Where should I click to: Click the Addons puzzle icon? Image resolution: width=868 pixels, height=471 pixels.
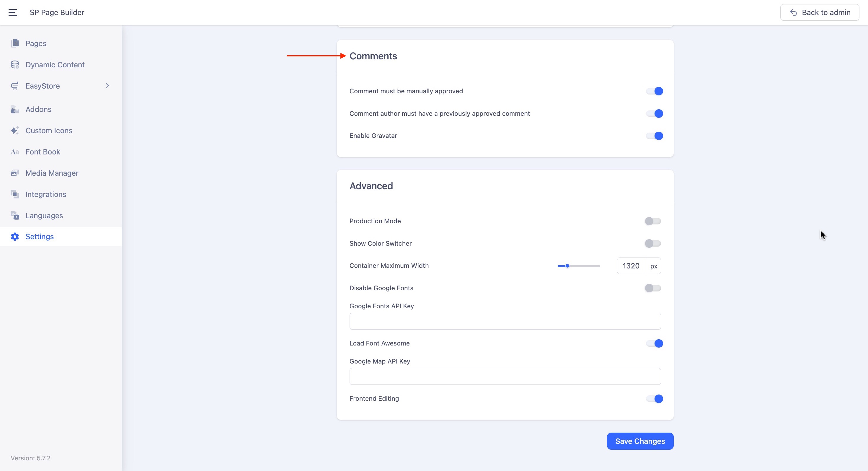click(15, 110)
